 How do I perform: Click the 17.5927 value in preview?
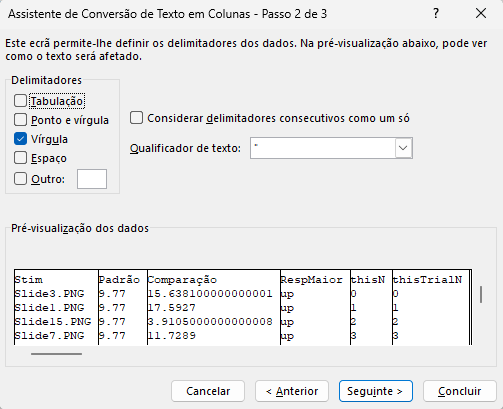[172, 308]
